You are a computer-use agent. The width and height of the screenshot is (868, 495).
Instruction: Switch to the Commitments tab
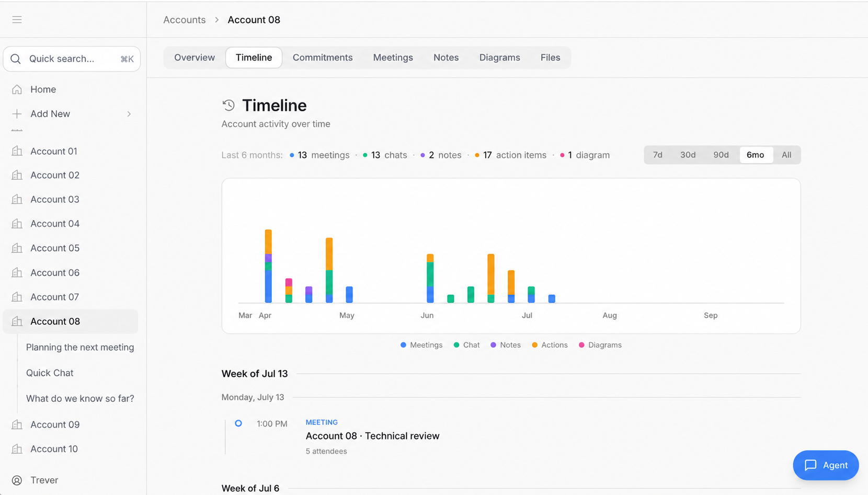[x=323, y=57]
